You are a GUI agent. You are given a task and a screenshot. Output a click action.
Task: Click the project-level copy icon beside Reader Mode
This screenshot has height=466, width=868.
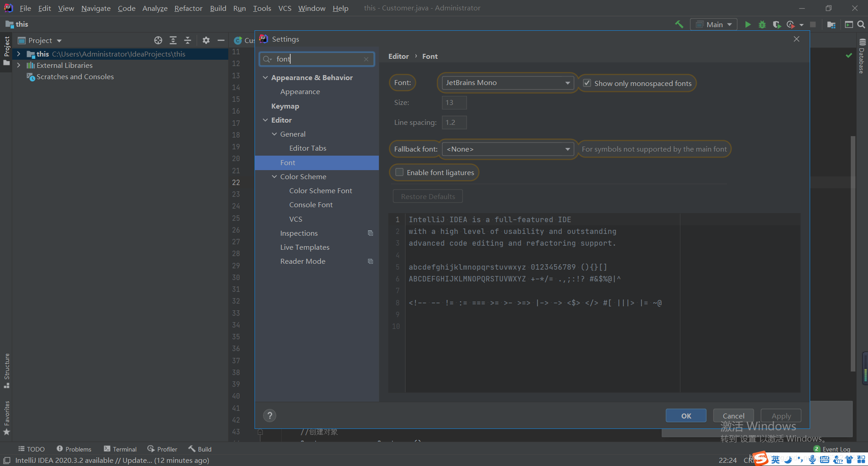pos(370,261)
